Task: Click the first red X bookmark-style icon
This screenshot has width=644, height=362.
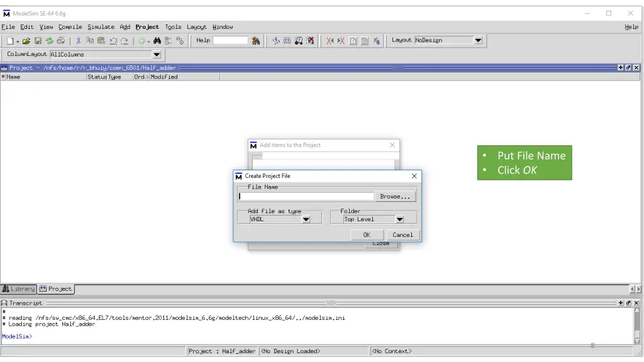Action: pos(330,41)
